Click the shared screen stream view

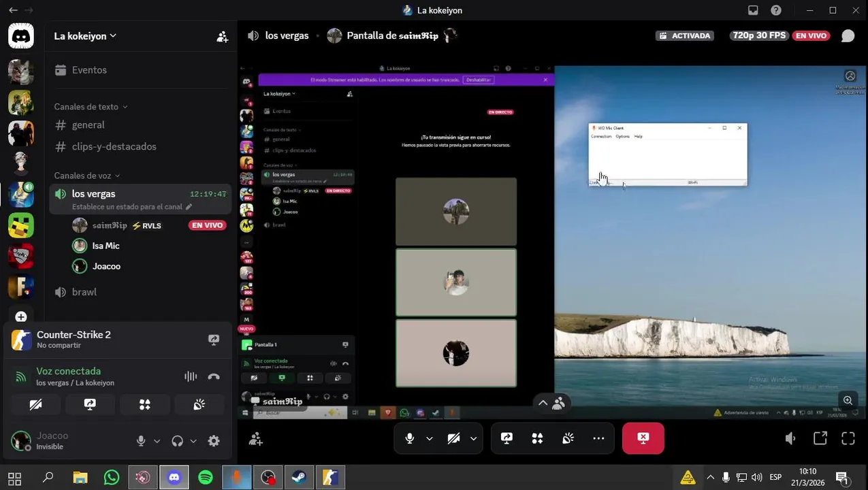[553, 242]
